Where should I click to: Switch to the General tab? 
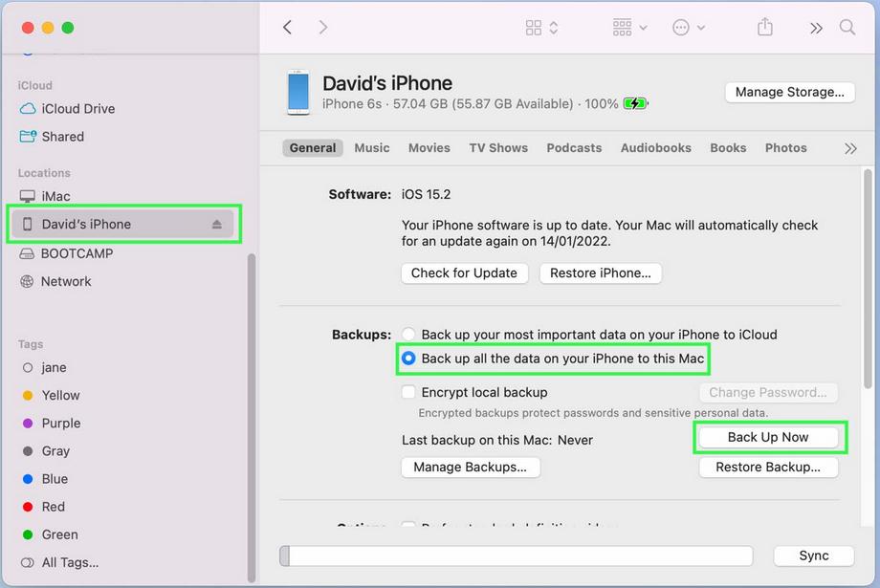(313, 148)
